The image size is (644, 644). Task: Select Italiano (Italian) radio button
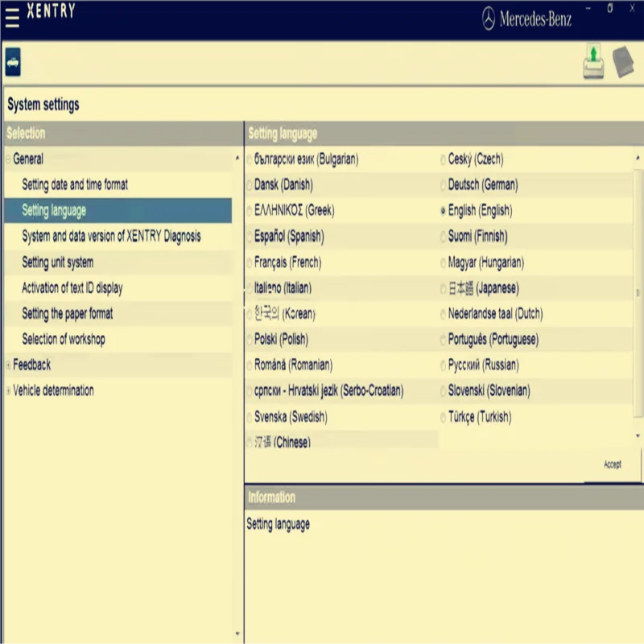point(250,288)
